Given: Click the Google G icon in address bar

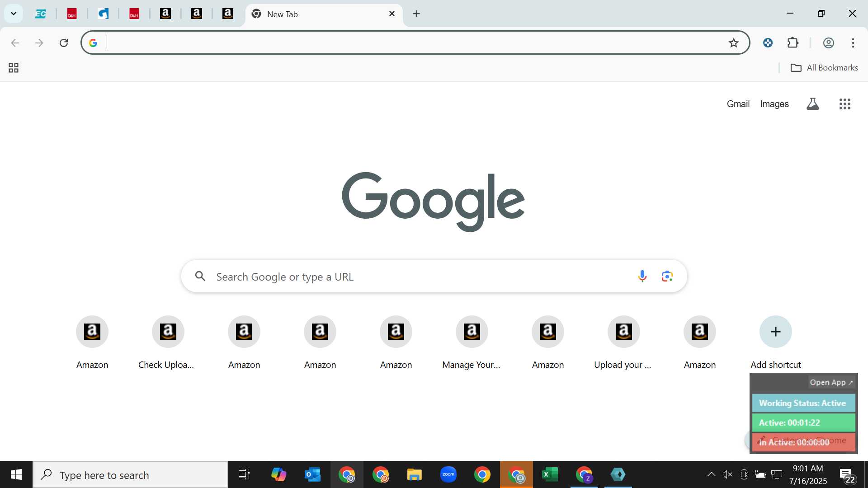Looking at the screenshot, I should point(93,43).
